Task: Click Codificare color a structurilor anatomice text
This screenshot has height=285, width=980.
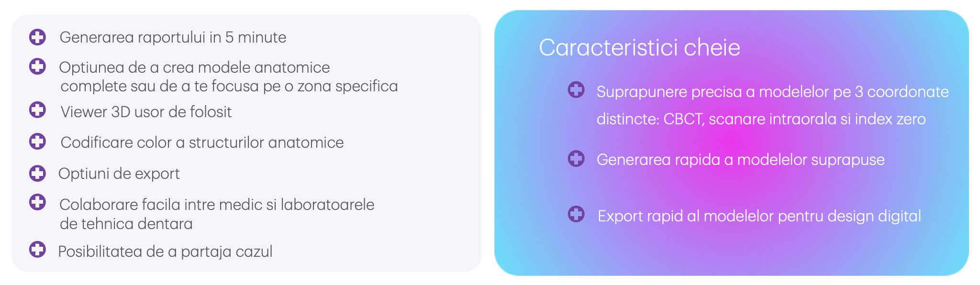Action: 202,142
